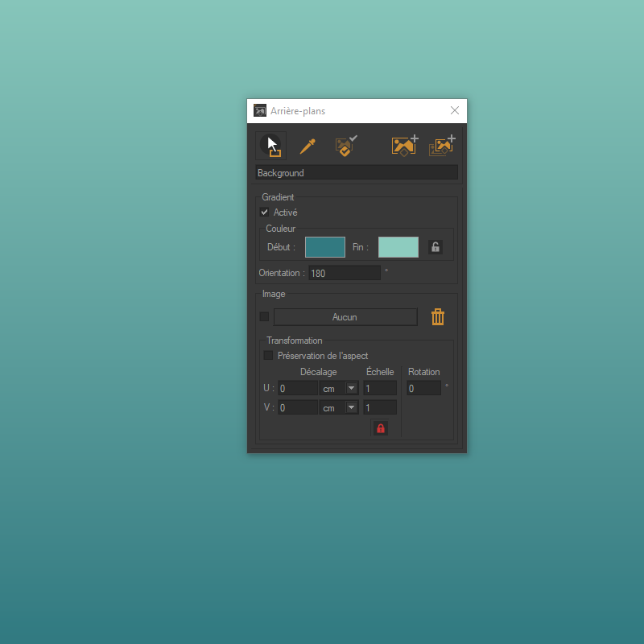Check Préservation de l'aspect

pyautogui.click(x=269, y=355)
